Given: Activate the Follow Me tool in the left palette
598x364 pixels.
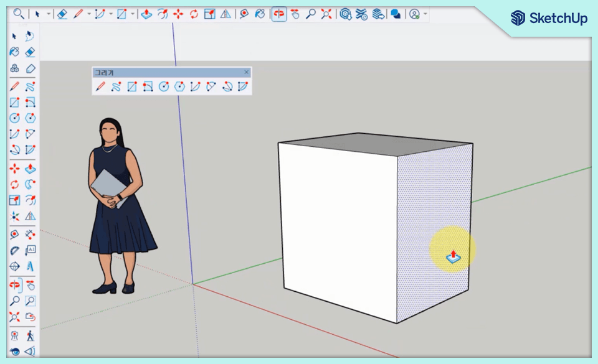Looking at the screenshot, I should [x=30, y=185].
